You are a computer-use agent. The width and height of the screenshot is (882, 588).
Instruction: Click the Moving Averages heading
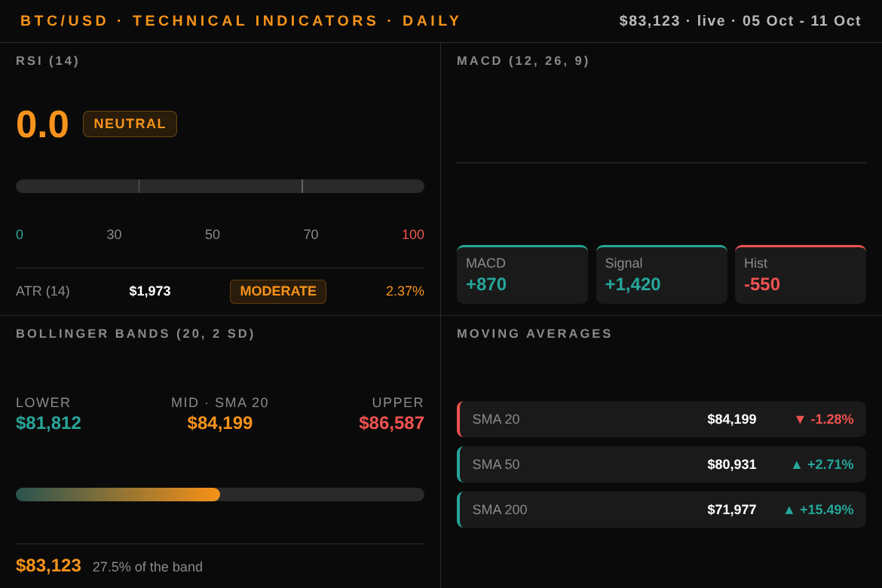point(534,334)
